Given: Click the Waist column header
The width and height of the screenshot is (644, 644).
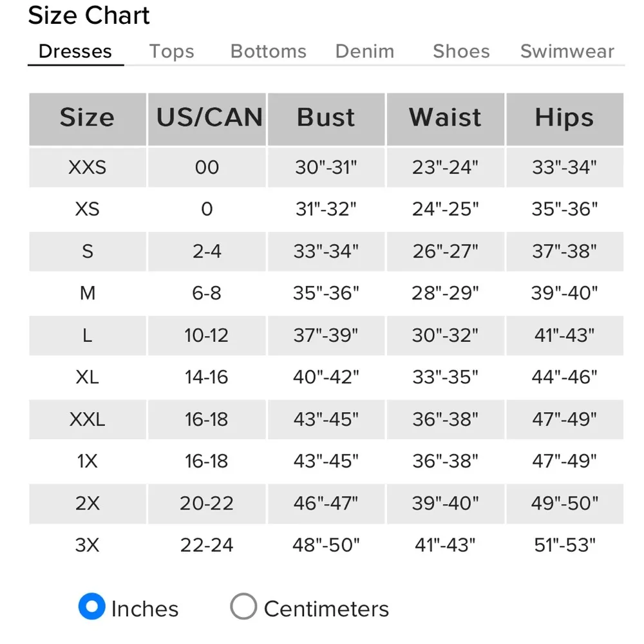Looking at the screenshot, I should 445,118.
